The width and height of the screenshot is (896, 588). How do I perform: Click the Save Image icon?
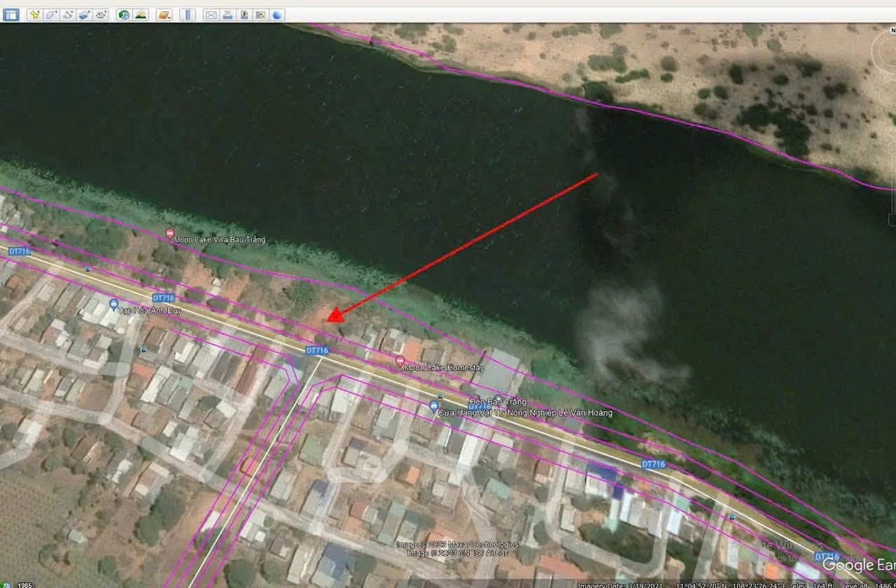(244, 15)
